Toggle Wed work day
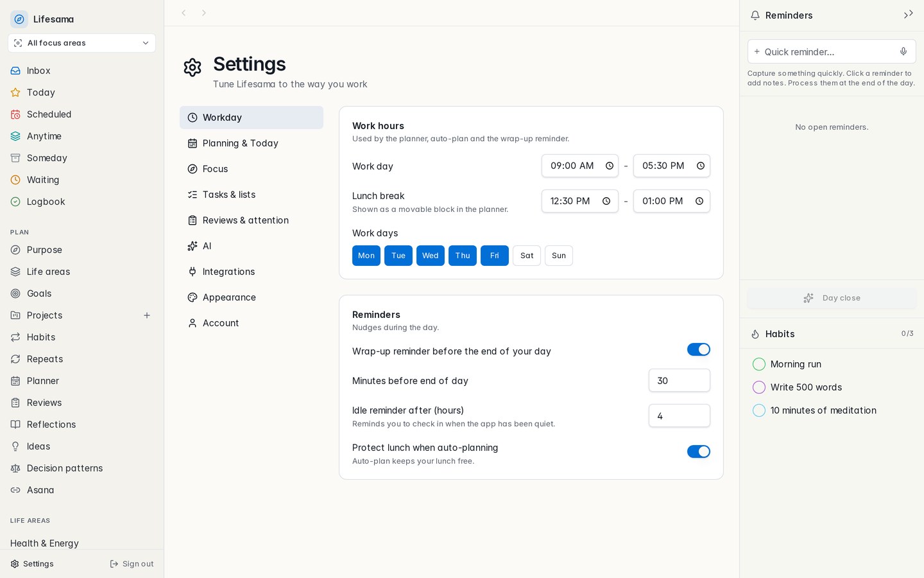The height and width of the screenshot is (578, 924). coord(431,256)
